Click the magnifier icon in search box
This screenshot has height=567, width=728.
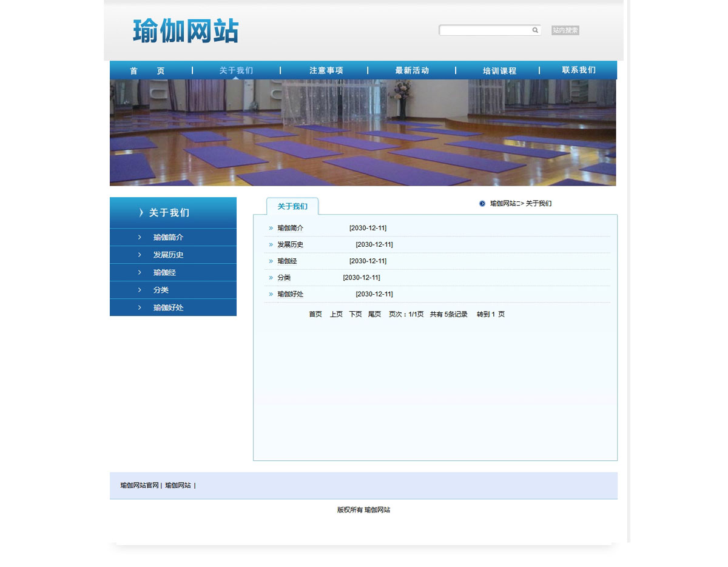535,30
